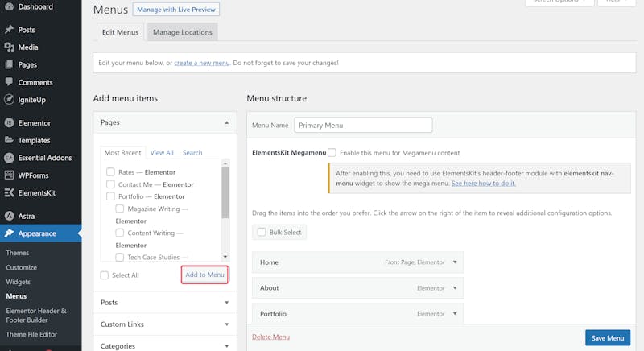Image resolution: width=644 pixels, height=351 pixels.
Task: Expand the Home menu item options
Action: [x=455, y=262]
